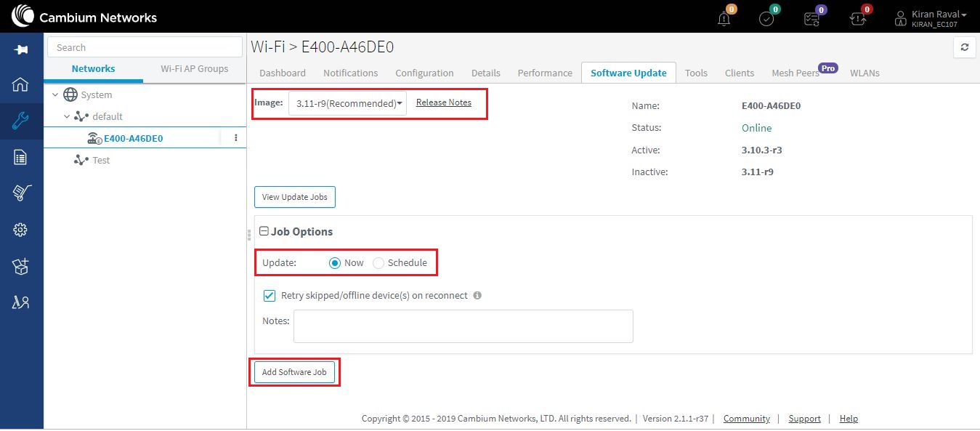The width and height of the screenshot is (980, 431).
Task: Switch to the Mesh Peers tab
Action: (x=795, y=73)
